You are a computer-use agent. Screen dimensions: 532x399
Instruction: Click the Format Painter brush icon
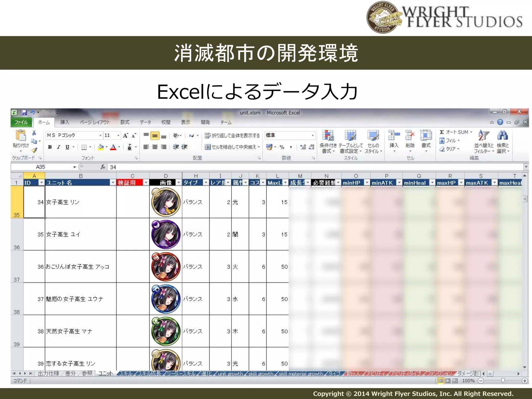pyautogui.click(x=34, y=150)
